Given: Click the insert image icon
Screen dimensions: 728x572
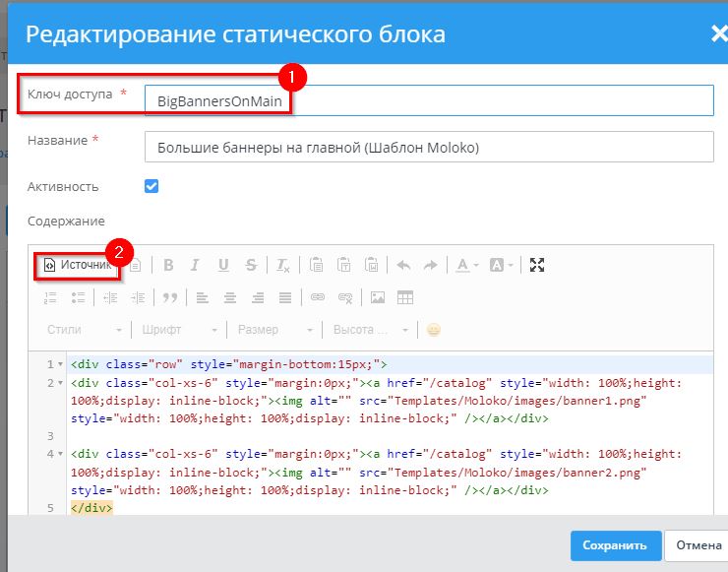Looking at the screenshot, I should (x=377, y=296).
